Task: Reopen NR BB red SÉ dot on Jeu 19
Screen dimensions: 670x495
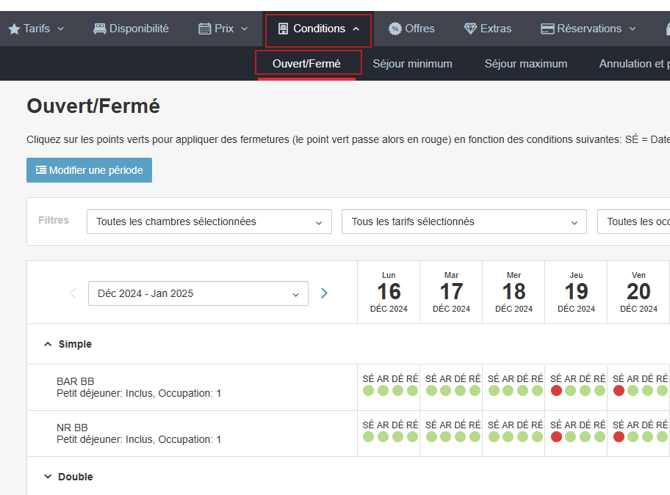Action: click(x=556, y=436)
